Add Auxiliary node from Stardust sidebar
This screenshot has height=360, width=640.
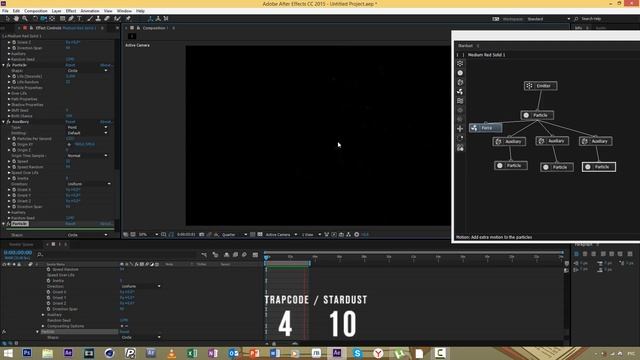coord(460,82)
